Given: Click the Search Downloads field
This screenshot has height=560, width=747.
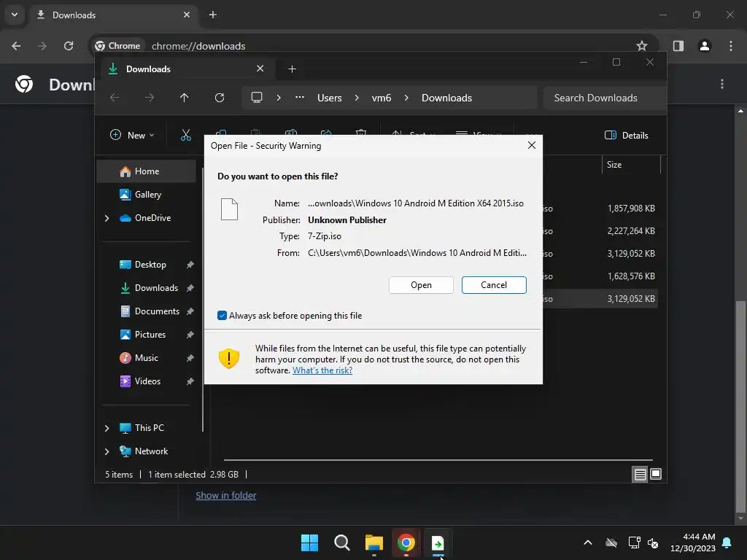Looking at the screenshot, I should pyautogui.click(x=604, y=98).
